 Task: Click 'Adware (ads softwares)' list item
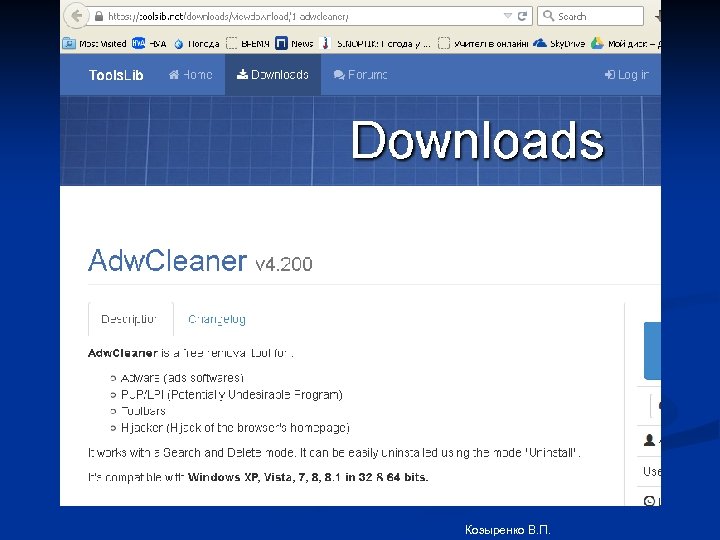(x=182, y=378)
